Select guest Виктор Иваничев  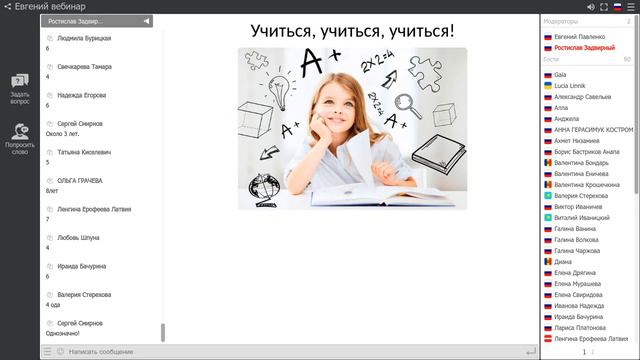(x=578, y=207)
